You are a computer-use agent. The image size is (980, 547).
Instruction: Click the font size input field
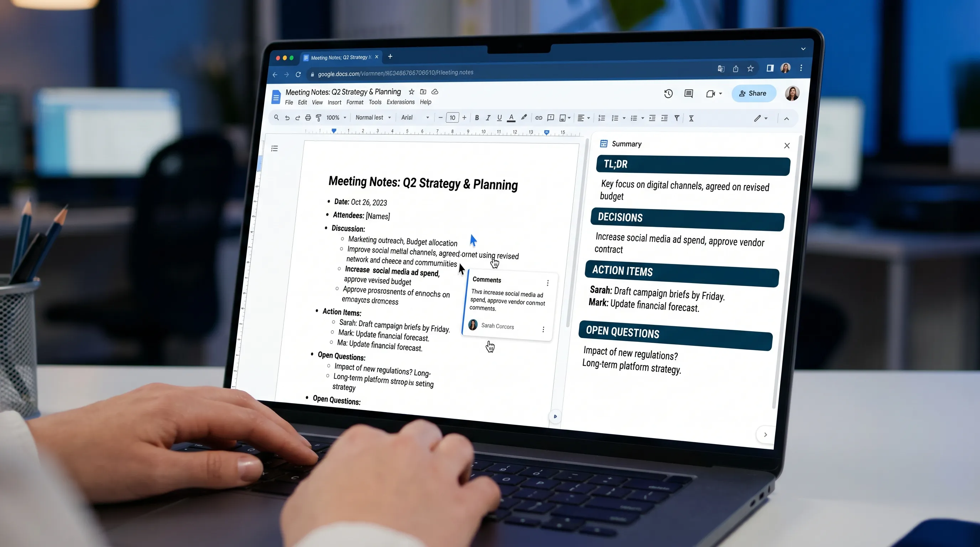click(x=452, y=118)
